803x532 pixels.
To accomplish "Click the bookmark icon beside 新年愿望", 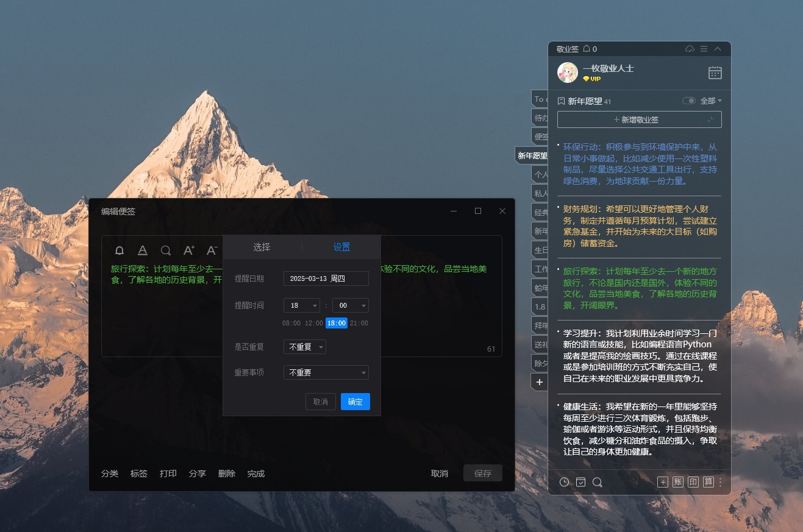I will (561, 101).
